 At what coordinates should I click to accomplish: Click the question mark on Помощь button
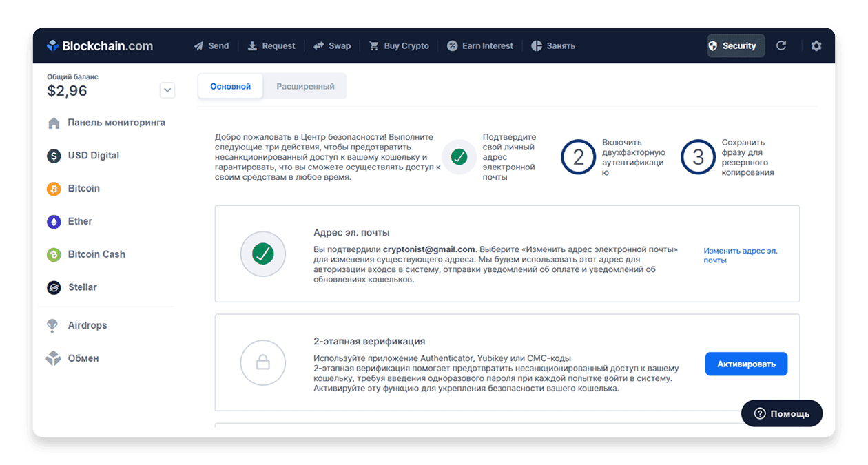[760, 413]
